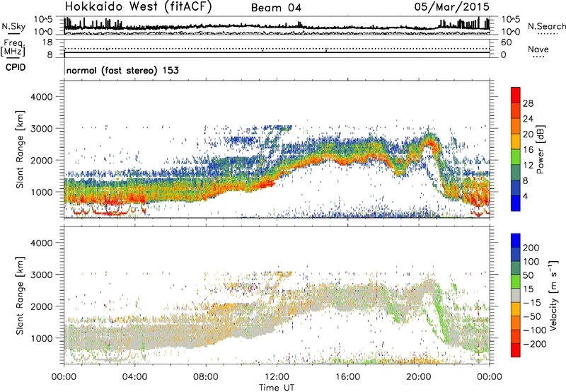Screen dimensions: 566x392
Task: Click the '12:00' time axis label
Action: pyautogui.click(x=277, y=377)
